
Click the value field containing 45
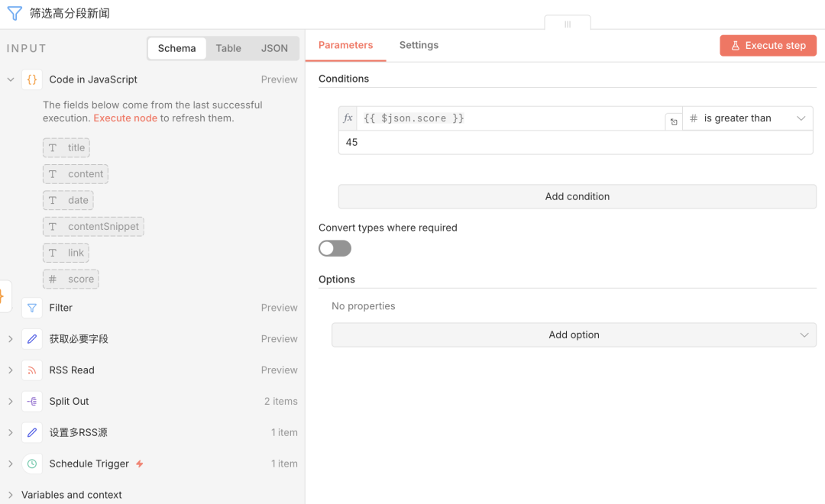pos(574,143)
